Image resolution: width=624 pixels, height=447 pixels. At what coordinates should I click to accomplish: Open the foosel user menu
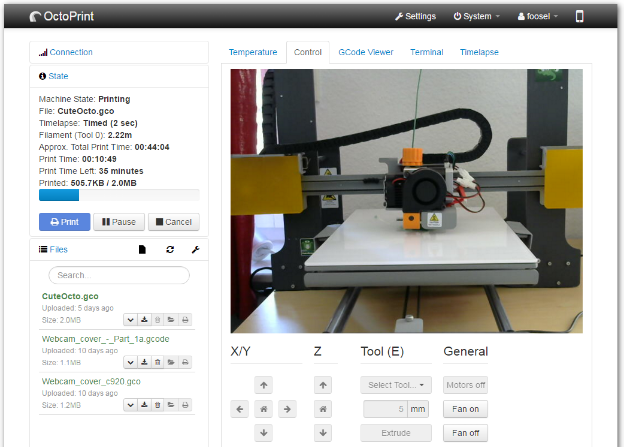tap(538, 16)
